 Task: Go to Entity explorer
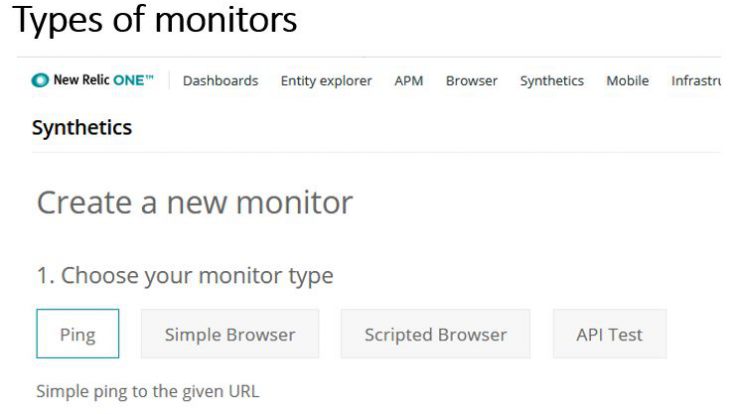click(326, 81)
